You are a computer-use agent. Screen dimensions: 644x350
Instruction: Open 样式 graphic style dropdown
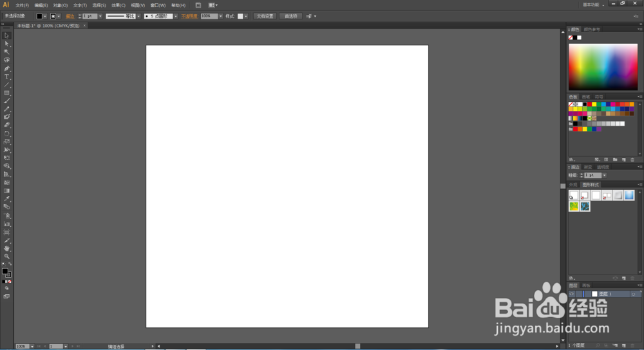coord(245,17)
